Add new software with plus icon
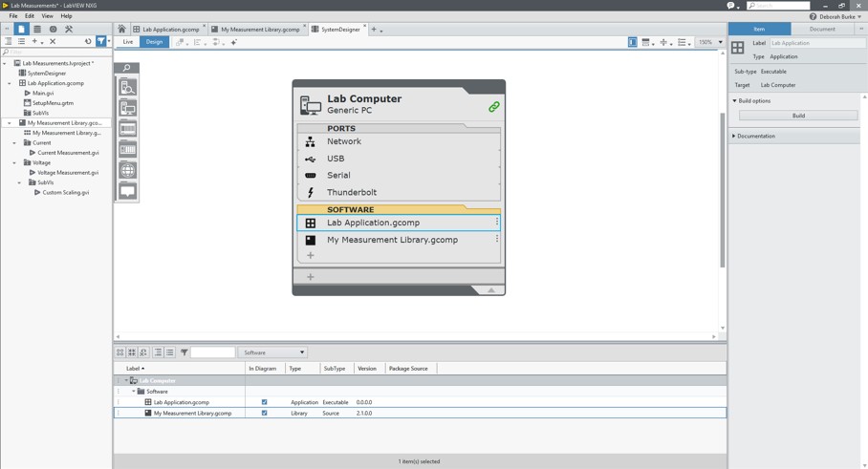 [311, 255]
